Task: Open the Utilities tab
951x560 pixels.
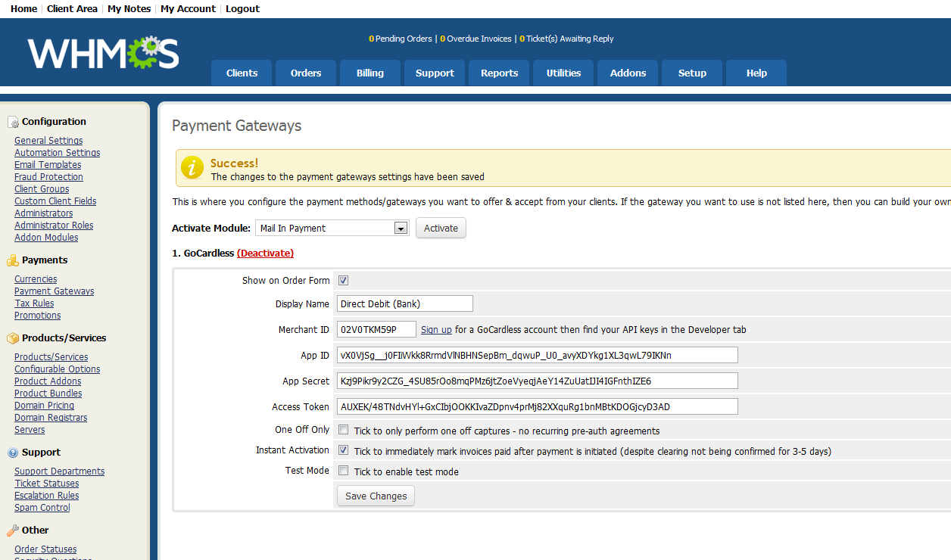Action: click(x=563, y=73)
